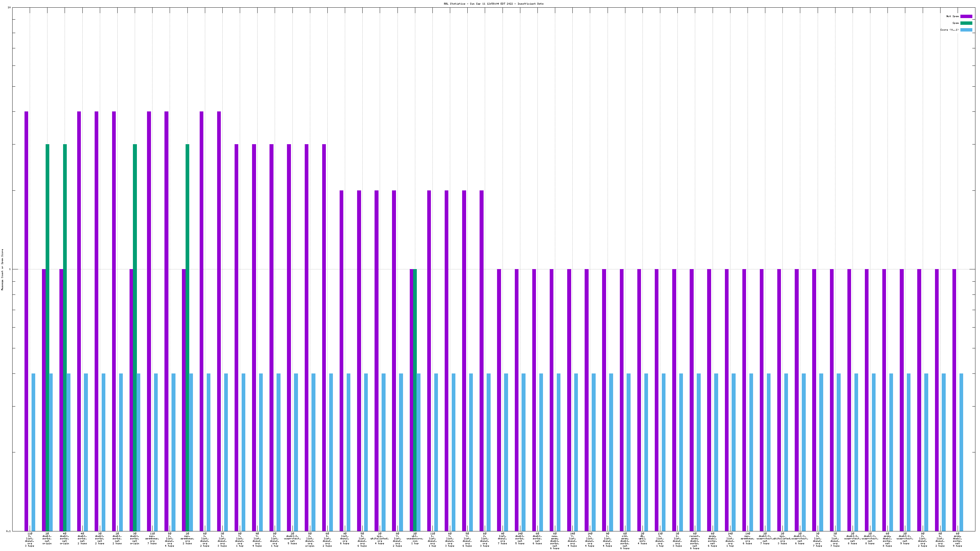980x551 pixels.
Task: Click the RBL Statistics chart title
Action: point(493,4)
